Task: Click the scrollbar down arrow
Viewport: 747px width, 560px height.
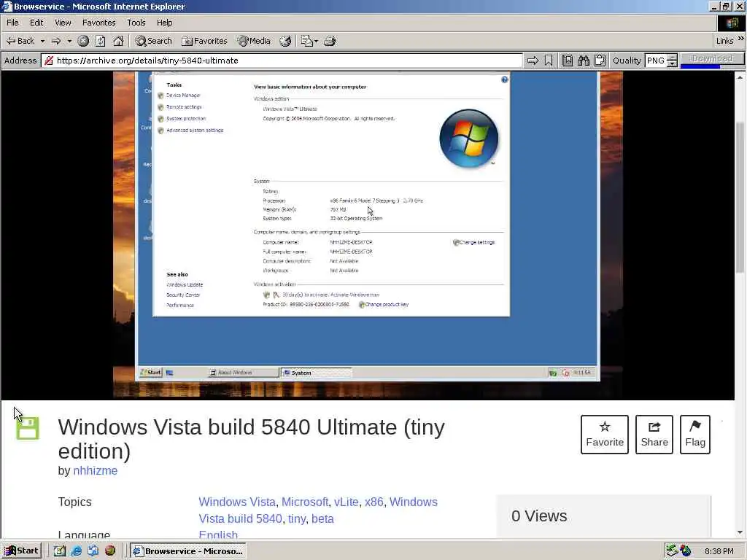Action: pos(740,532)
